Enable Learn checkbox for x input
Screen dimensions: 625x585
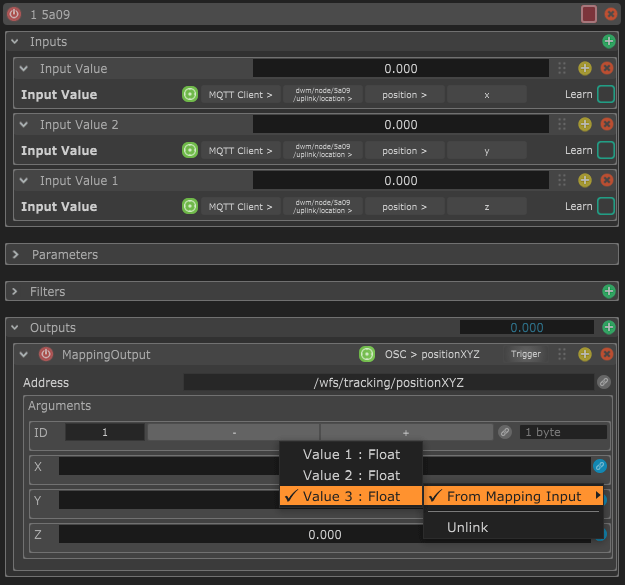(605, 95)
